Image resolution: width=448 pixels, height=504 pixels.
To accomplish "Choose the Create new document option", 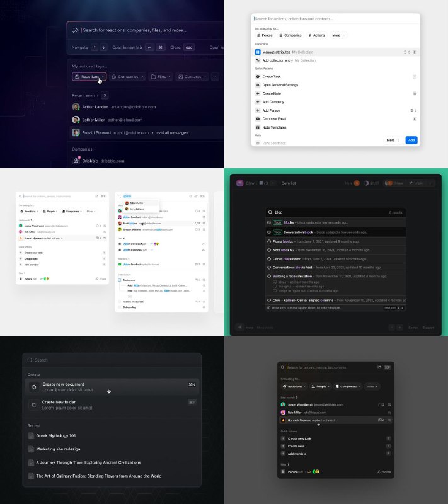I will point(63,386).
